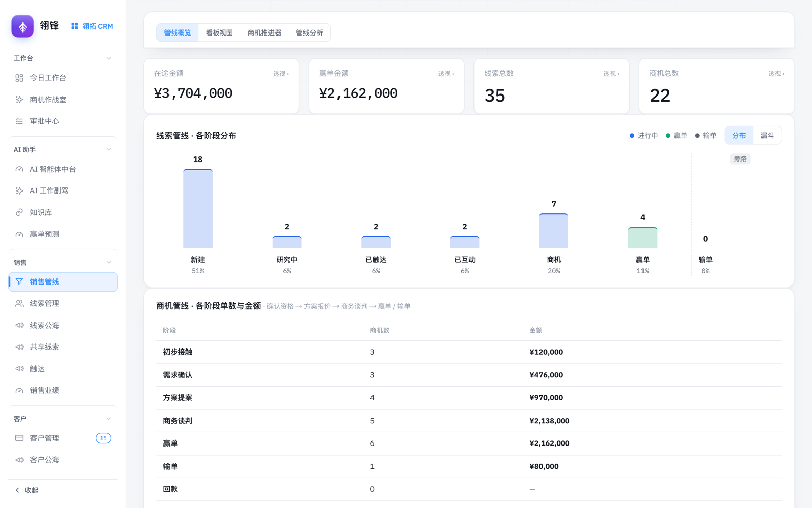Open 客户管理 page

[63, 438]
